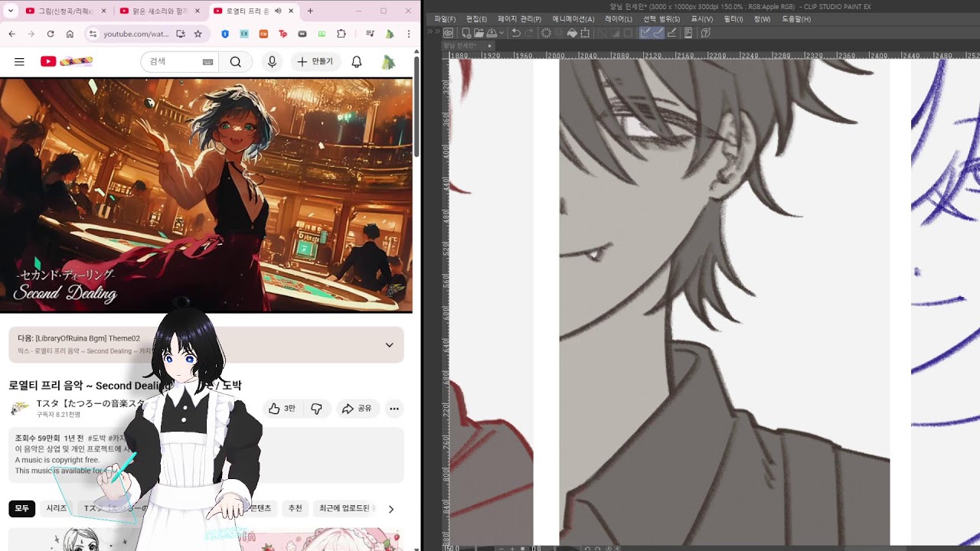
Task: Show more filter chips with right arrow
Action: (391, 509)
